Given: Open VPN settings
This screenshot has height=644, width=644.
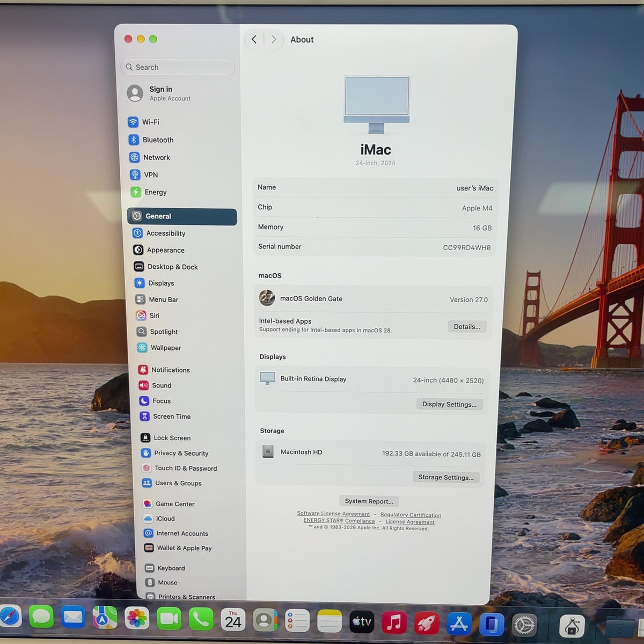Looking at the screenshot, I should (143, 174).
